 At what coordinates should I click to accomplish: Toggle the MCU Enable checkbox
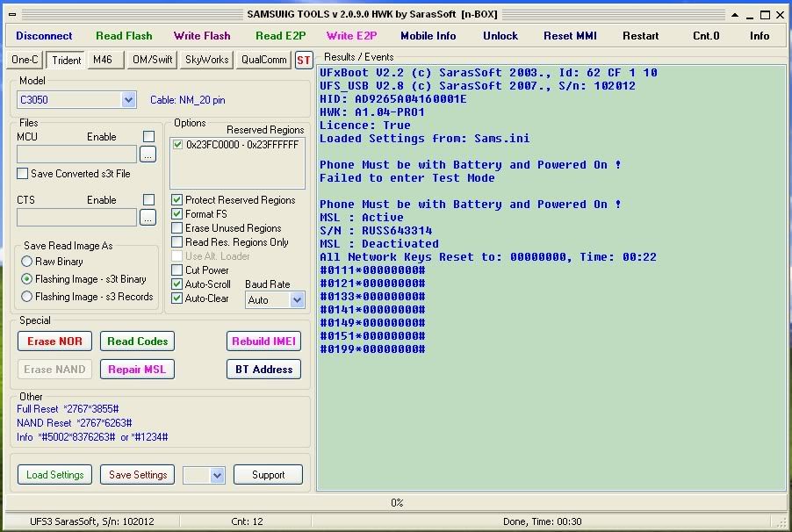(x=148, y=136)
